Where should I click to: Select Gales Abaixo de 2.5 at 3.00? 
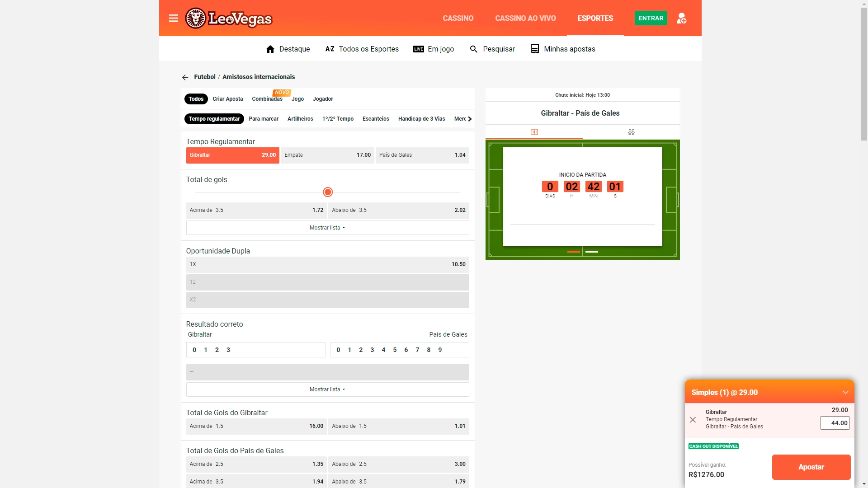click(x=399, y=464)
